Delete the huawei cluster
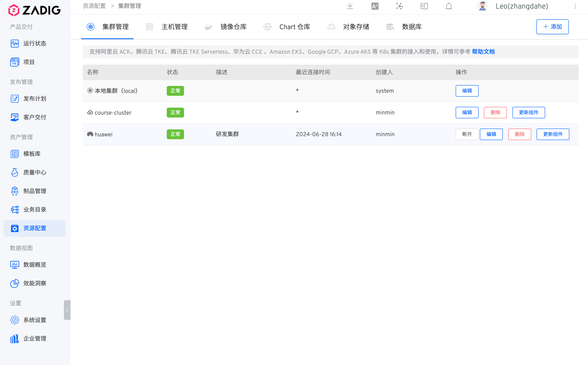588x365 pixels. click(x=520, y=134)
